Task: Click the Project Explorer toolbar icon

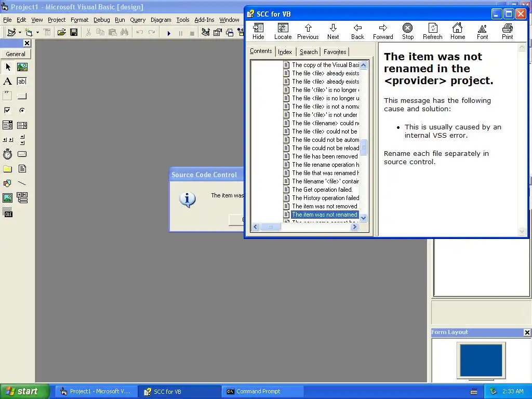Action: pyautogui.click(x=205, y=32)
